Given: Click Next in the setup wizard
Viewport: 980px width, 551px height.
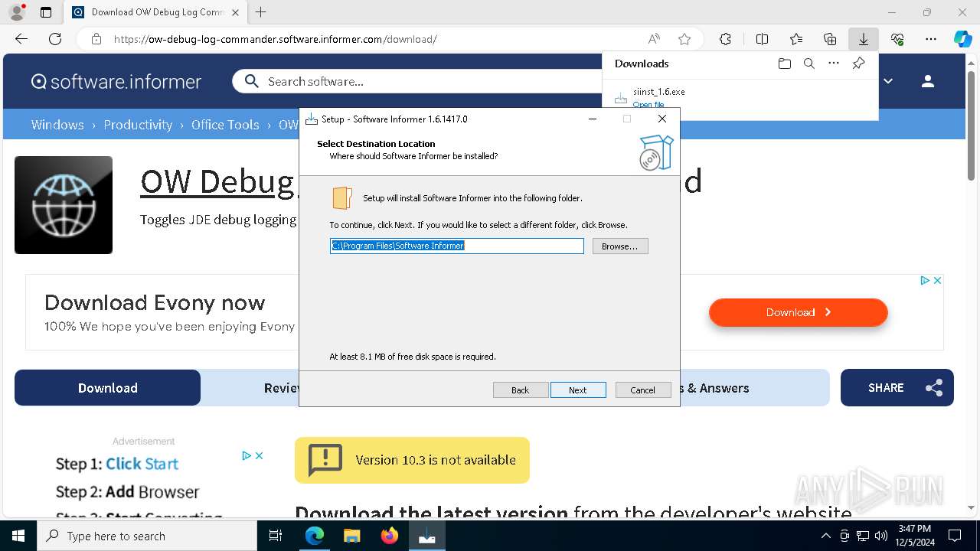Looking at the screenshot, I should tap(578, 390).
